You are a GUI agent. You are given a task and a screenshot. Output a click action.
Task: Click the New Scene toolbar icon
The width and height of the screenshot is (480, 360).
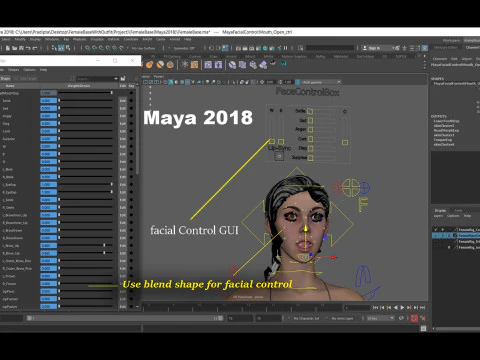(x=8, y=48)
